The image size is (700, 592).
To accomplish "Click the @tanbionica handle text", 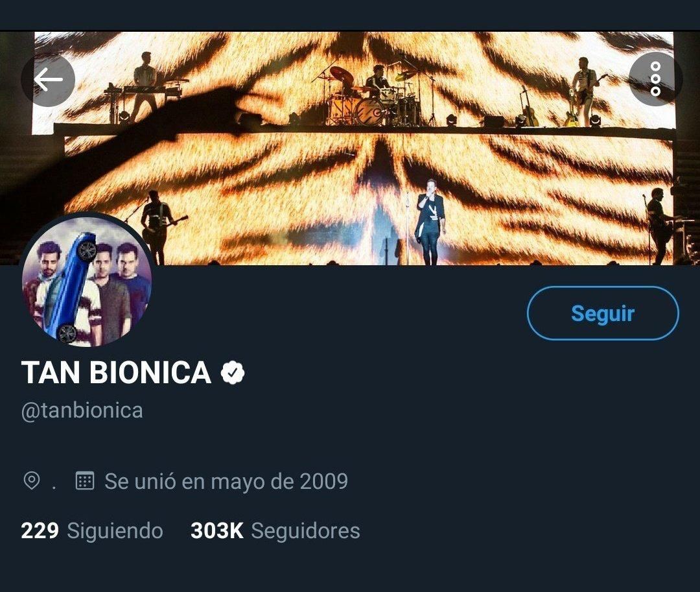I will [82, 410].
